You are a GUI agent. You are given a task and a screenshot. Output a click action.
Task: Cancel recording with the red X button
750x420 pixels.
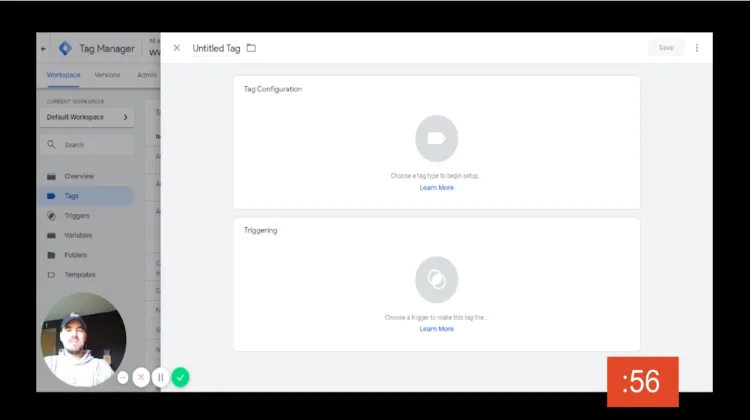(141, 377)
